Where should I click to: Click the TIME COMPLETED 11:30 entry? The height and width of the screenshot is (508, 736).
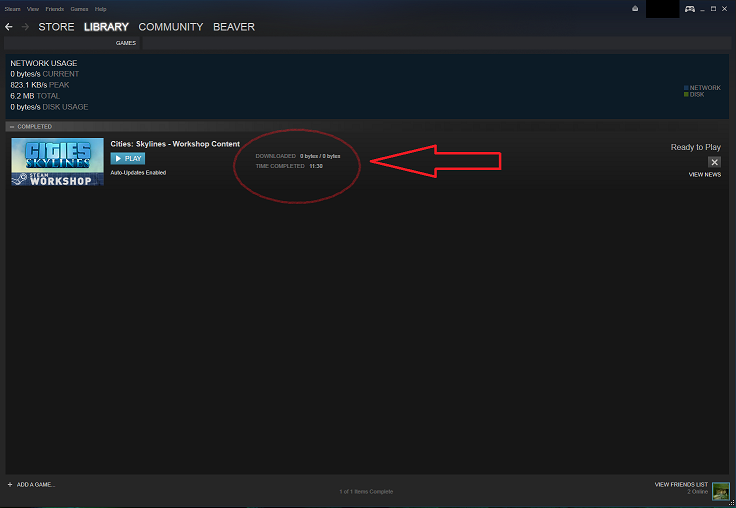tap(289, 166)
